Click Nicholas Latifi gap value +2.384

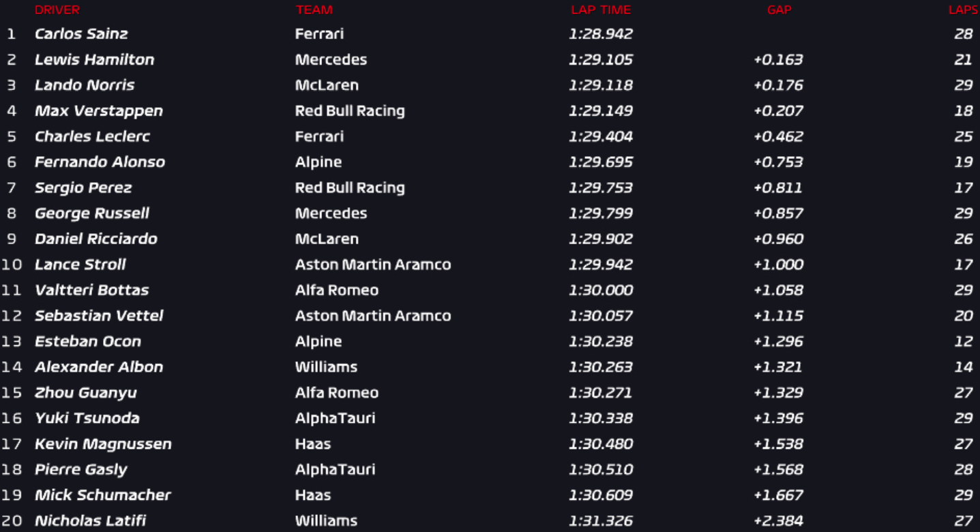[x=778, y=520]
